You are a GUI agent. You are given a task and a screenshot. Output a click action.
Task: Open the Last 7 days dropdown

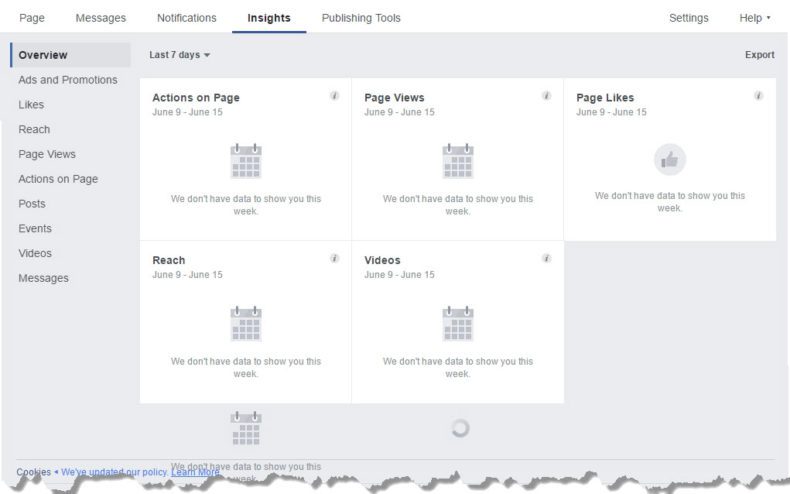tap(179, 55)
